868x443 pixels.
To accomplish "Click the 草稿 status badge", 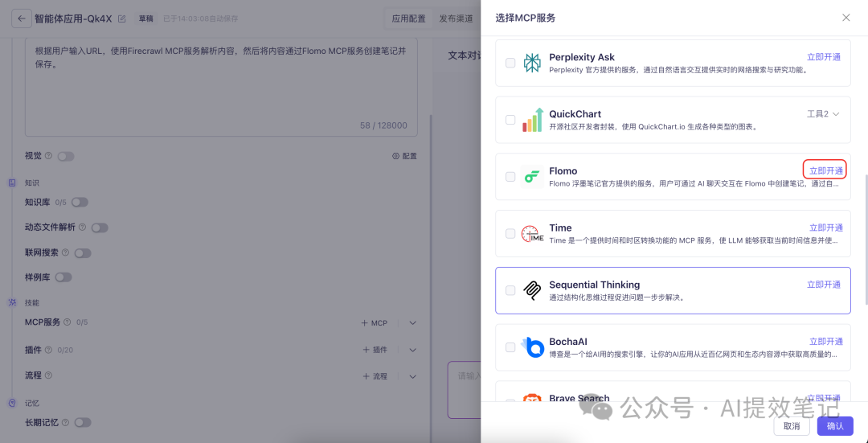I will coord(146,18).
